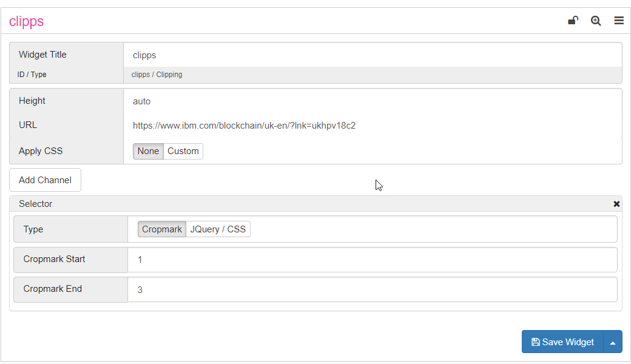Click the zoom-in magnifier icon
This screenshot has height=364, width=631.
[x=596, y=20]
